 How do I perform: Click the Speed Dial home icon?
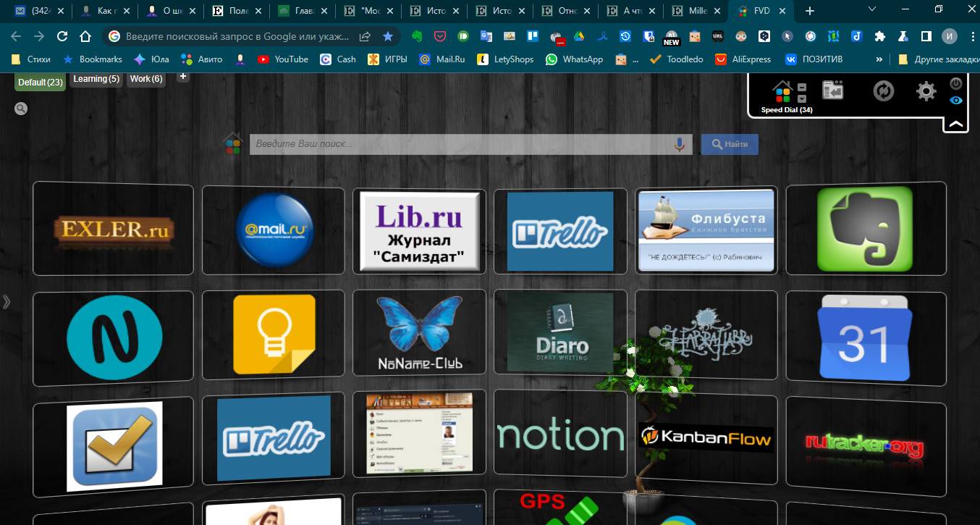click(782, 92)
